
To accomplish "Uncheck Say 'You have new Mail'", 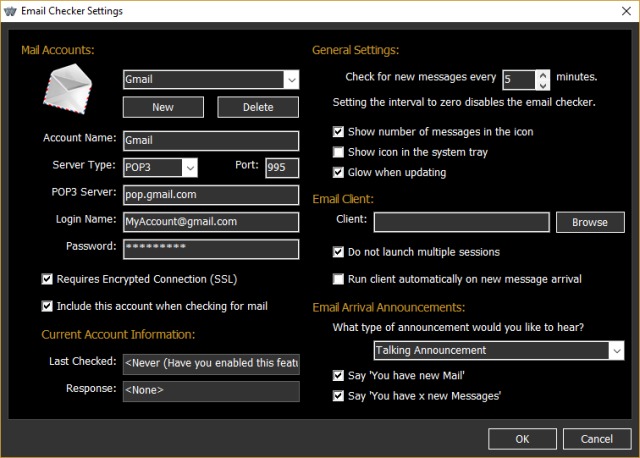I will (339, 376).
